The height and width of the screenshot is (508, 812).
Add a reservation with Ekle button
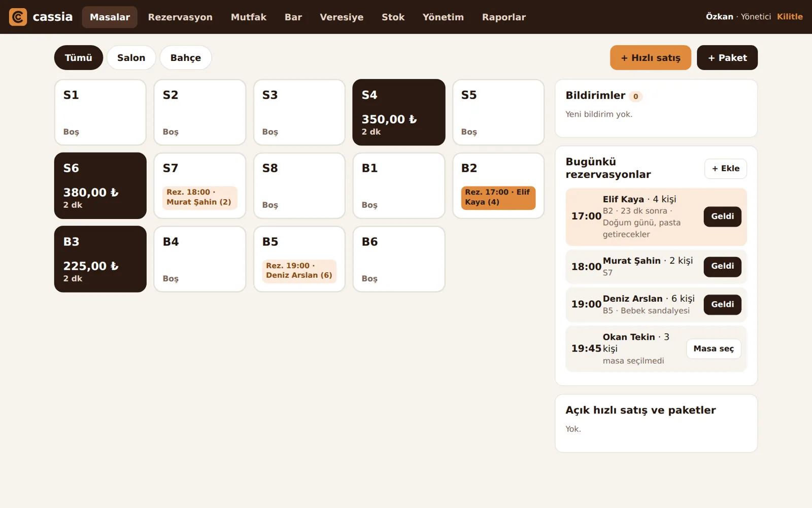click(726, 169)
